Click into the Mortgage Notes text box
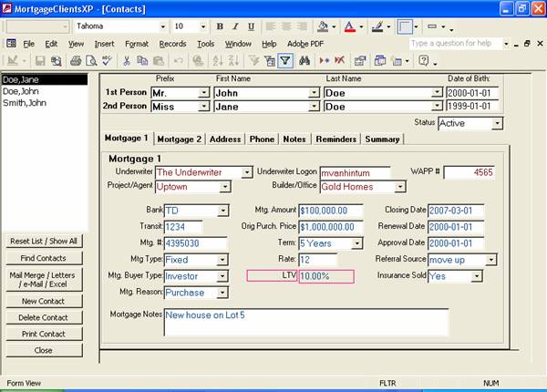Screen dimensions: 547x392 (306, 322)
